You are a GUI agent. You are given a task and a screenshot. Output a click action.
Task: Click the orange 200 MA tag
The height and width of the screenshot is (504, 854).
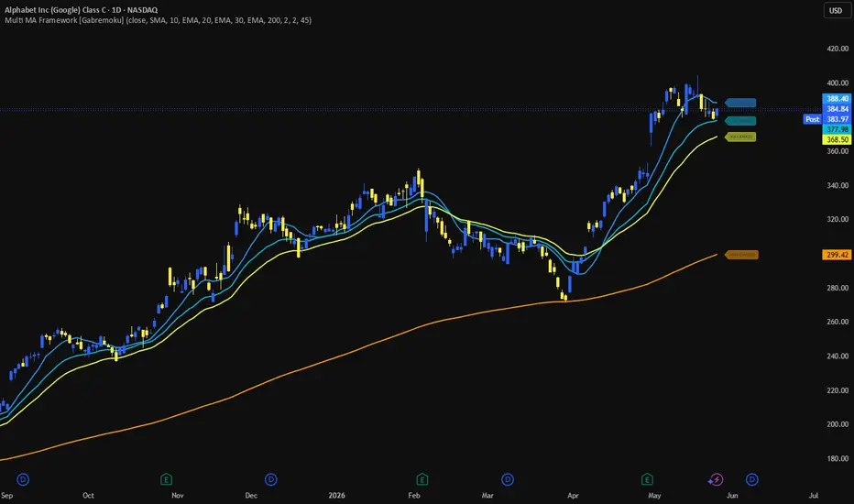pyautogui.click(x=741, y=255)
